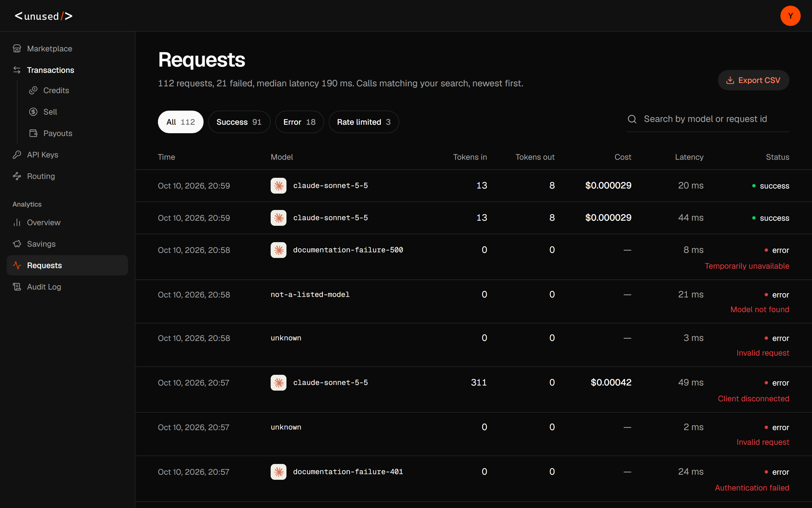Click the Overview bar chart icon
Screen dimensions: 812x508
[17, 223]
